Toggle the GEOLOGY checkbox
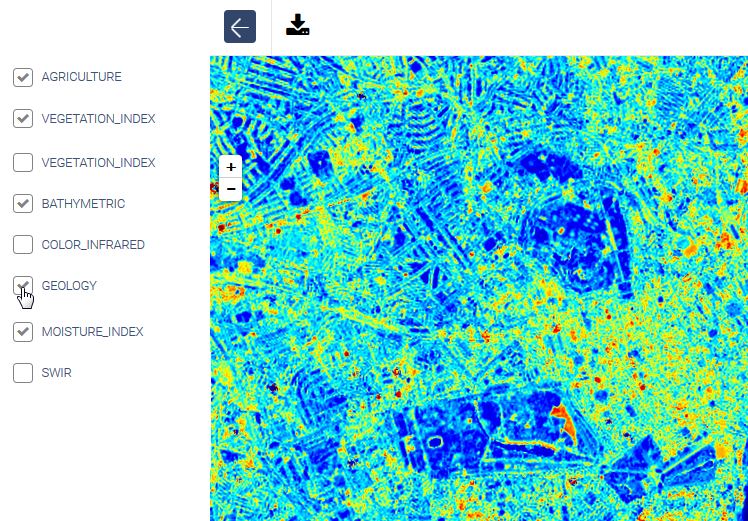Viewport: 748px width, 521px height. [23, 285]
